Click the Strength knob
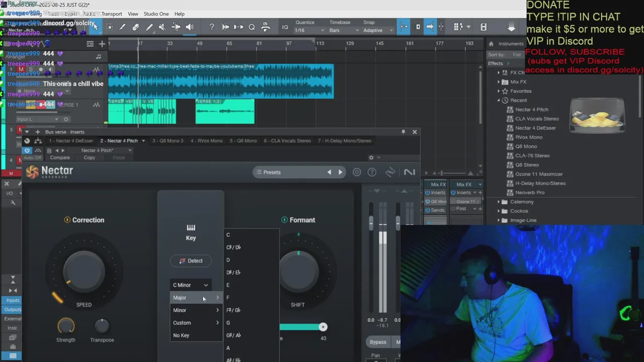The image size is (644, 362). pos(66,326)
